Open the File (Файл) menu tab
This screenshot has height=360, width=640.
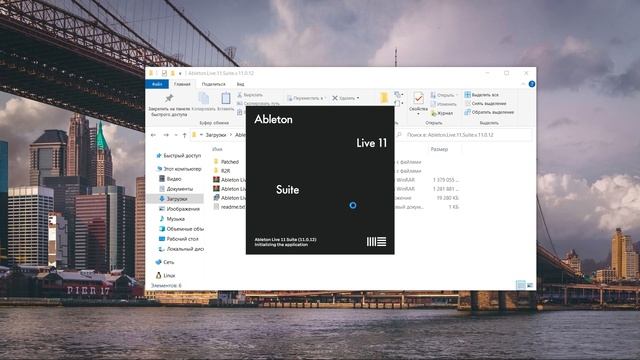click(x=157, y=84)
